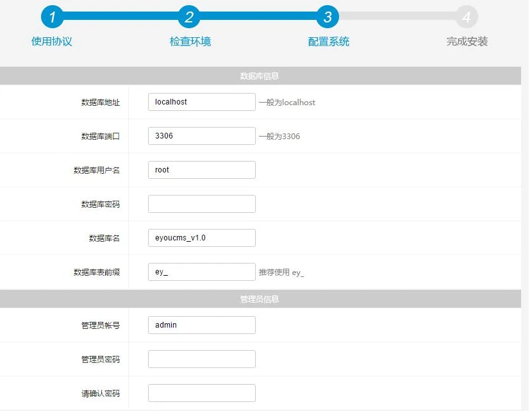Click step 2 circle icon
The height and width of the screenshot is (411, 532).
(x=189, y=17)
